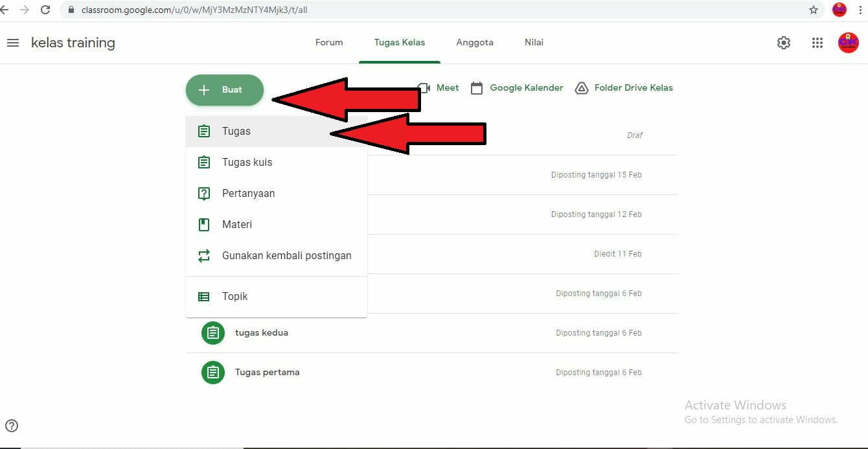Screen dimensions: 868x449
Task: Reload the page in browser
Action: pyautogui.click(x=45, y=10)
